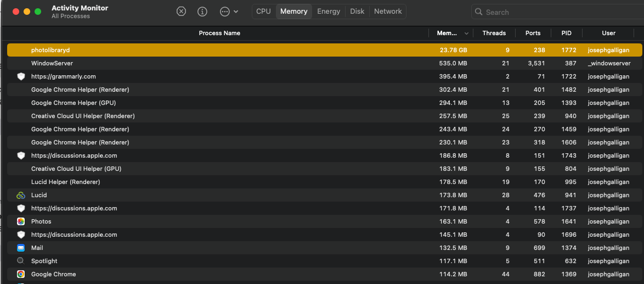Select the Lucid process name

point(39,195)
